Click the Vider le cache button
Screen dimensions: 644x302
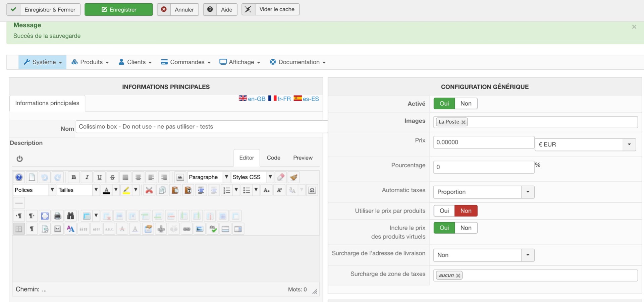coord(270,9)
